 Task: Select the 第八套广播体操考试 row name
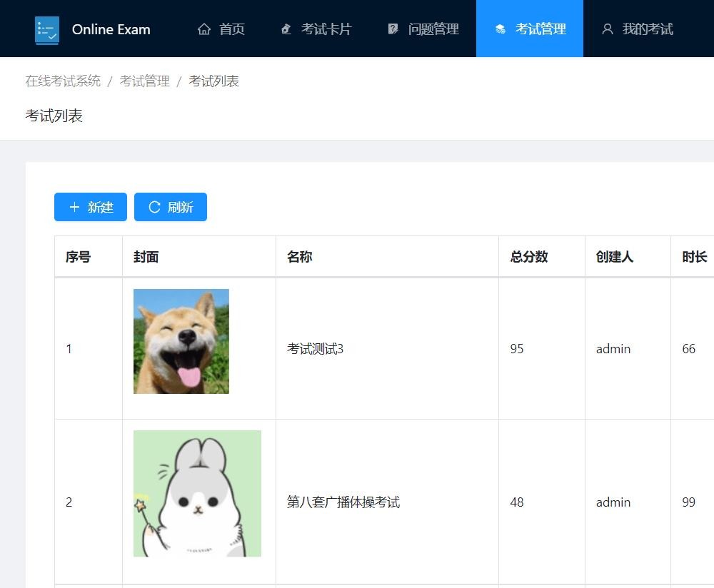[x=343, y=502]
